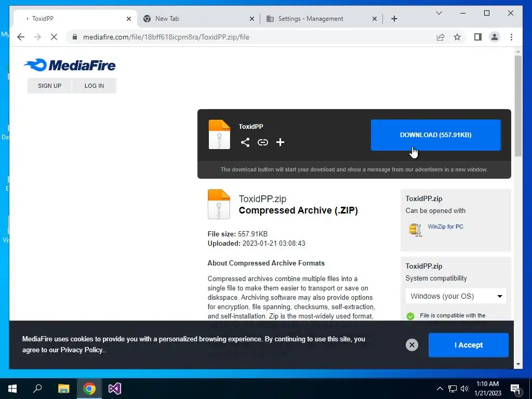The image size is (532, 399).
Task: Click the I Accept cookies button
Action: [x=469, y=345]
